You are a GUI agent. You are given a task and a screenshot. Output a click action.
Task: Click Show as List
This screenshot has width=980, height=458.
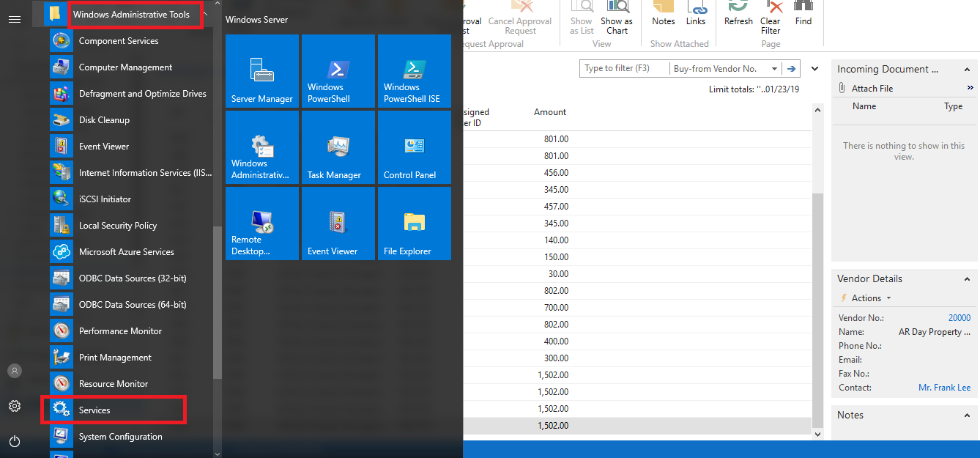(x=582, y=18)
